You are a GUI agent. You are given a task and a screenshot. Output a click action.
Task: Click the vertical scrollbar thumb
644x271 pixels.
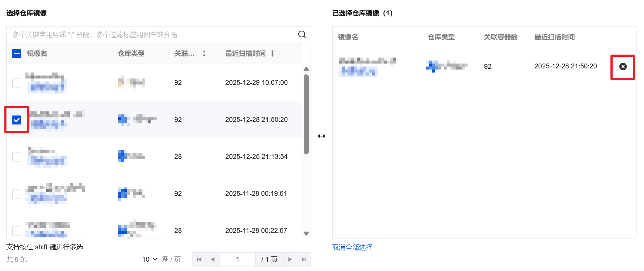pos(306,114)
